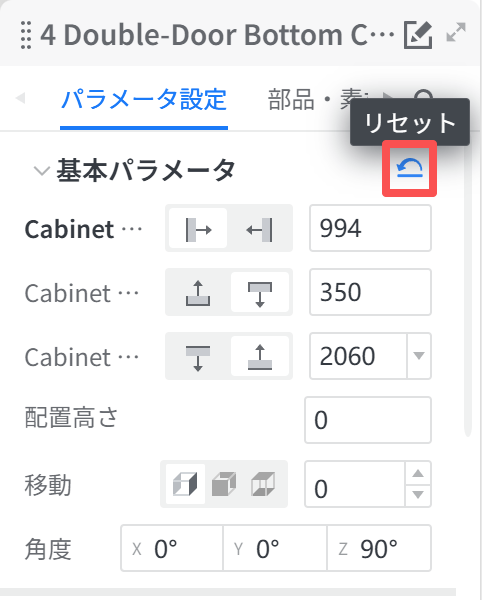Image resolution: width=486 pixels, height=600 pixels.
Task: Grab the dotted drag handle icon
Action: (x=26, y=35)
